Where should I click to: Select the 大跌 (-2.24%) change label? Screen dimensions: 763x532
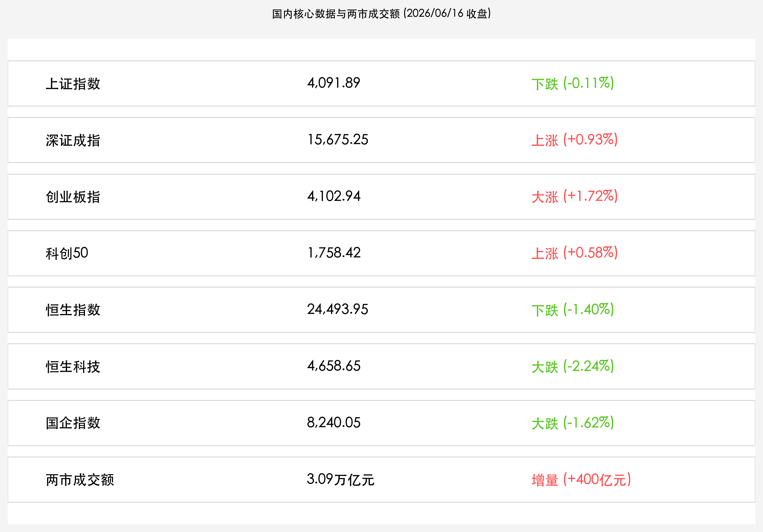(573, 366)
